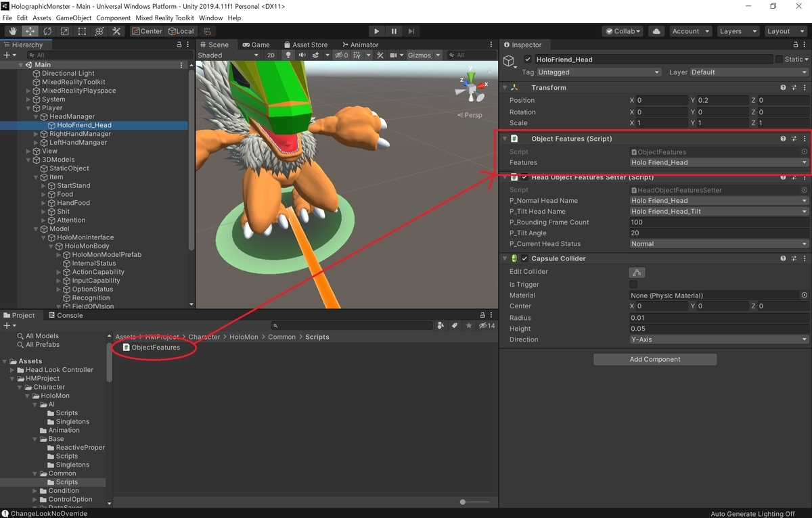The height and width of the screenshot is (518, 812).
Task: Step one frame forward
Action: [411, 31]
